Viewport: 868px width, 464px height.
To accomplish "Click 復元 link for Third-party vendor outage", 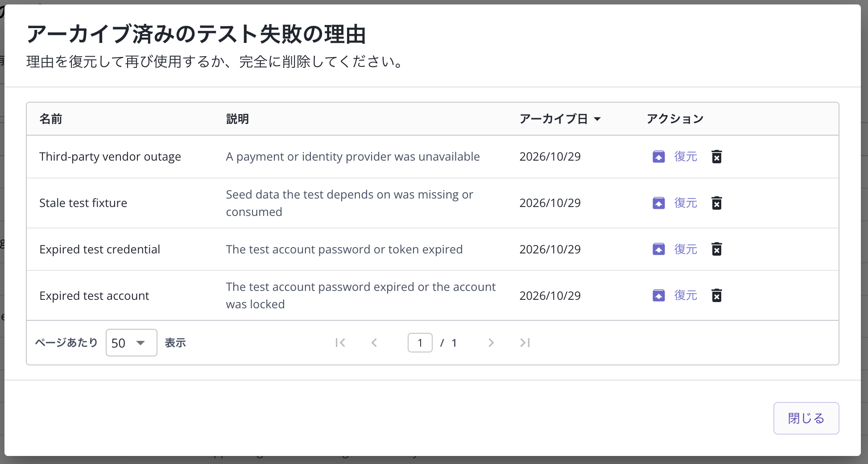I will 686,157.
